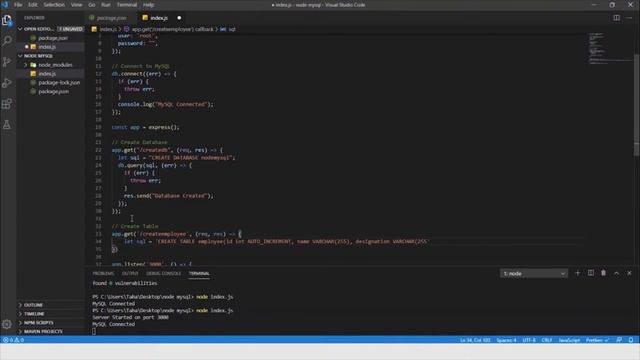
Task: Click the split editor icon
Action: point(616,18)
